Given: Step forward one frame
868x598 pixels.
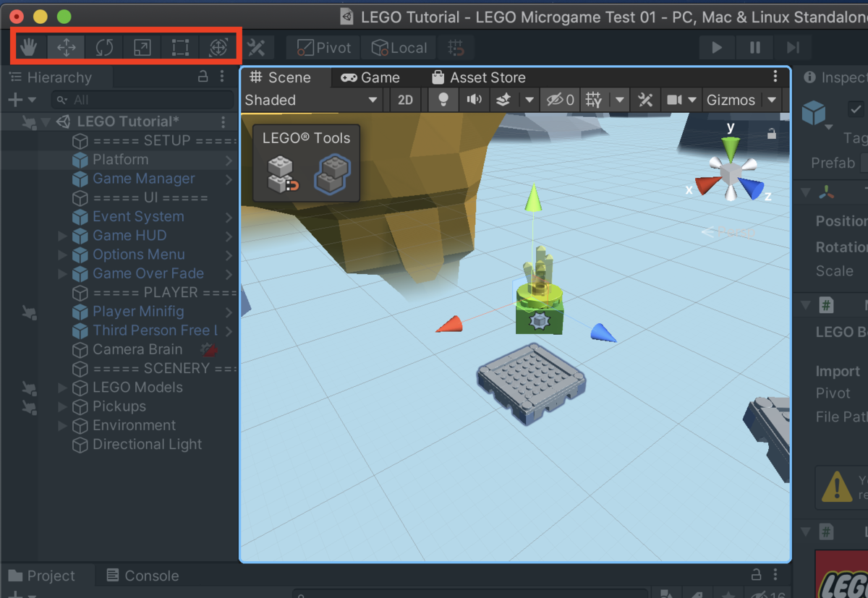Looking at the screenshot, I should click(x=793, y=48).
